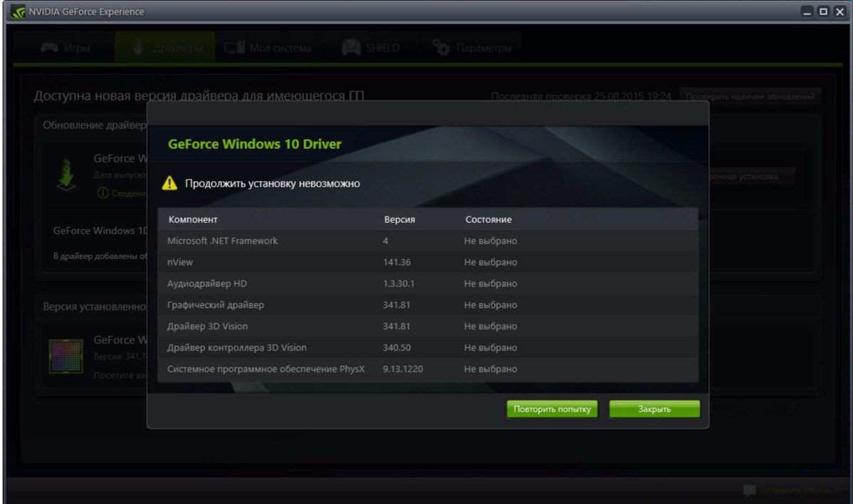Viewport: 853px width, 504px height.
Task: Click the GeForce Windows 10 Driver dialog title
Action: pos(255,144)
